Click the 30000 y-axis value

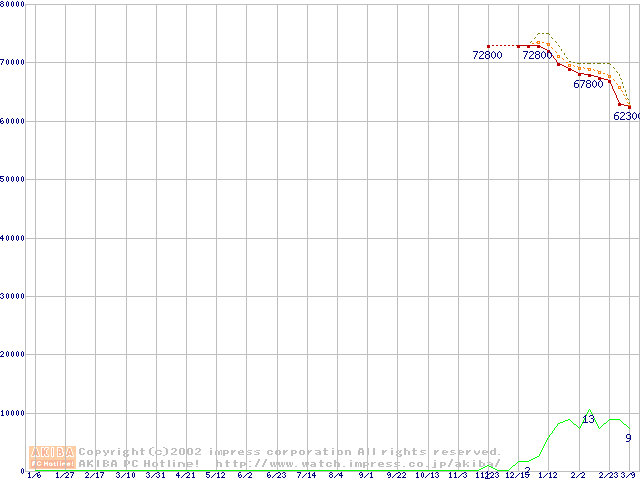13,296
